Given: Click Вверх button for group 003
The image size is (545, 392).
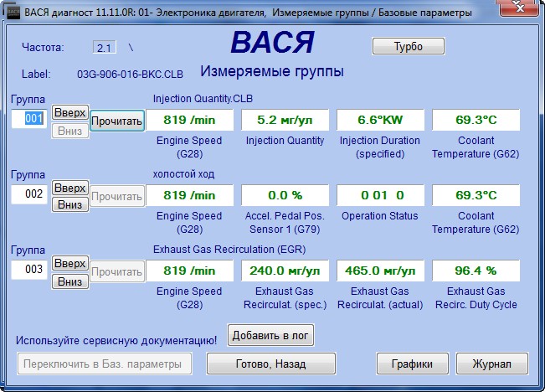Looking at the screenshot, I should [69, 263].
